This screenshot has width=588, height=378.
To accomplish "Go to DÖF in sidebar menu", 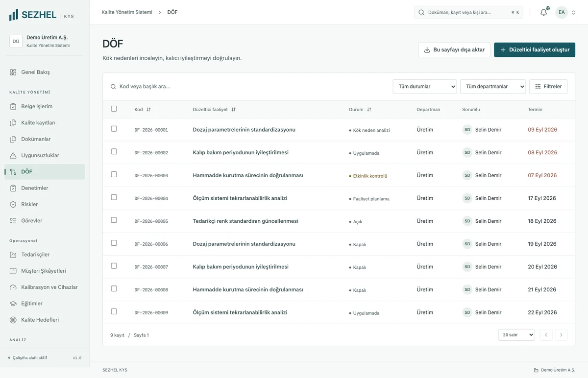I will (x=45, y=172).
